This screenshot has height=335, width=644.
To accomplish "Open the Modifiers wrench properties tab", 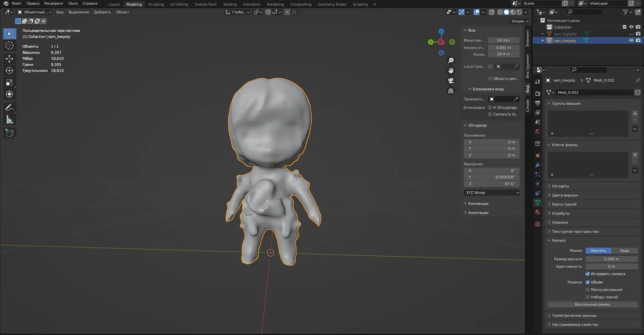I will pyautogui.click(x=538, y=165).
